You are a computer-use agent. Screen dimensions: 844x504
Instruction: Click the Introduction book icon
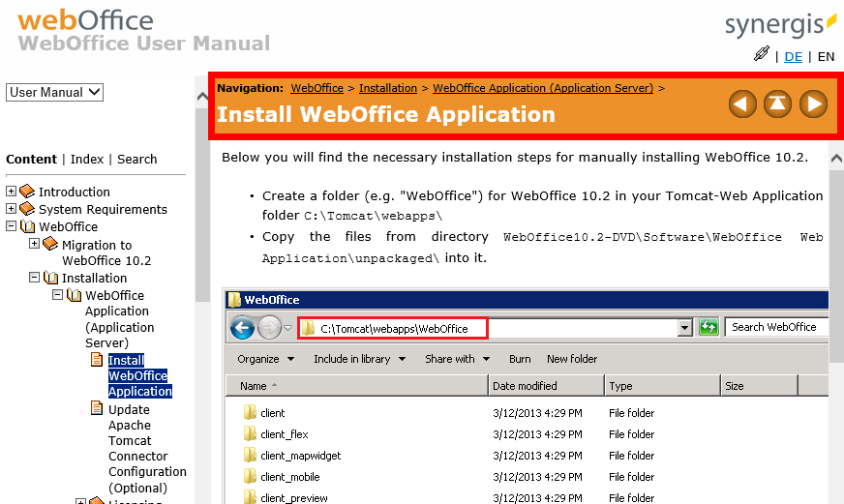point(27,192)
